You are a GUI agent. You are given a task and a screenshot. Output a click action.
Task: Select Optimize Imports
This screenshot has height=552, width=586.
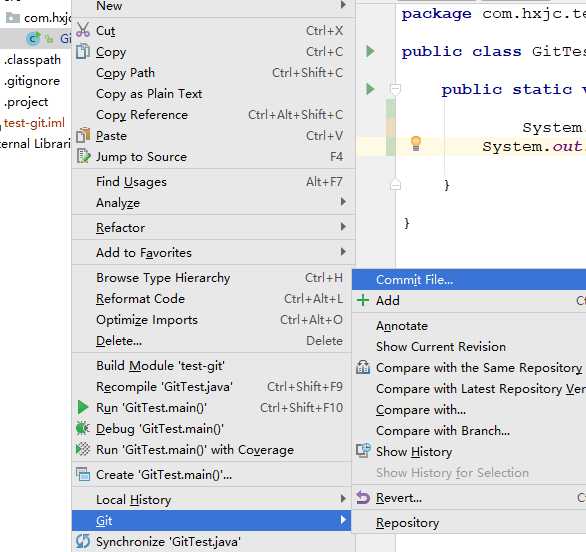[212, 320]
